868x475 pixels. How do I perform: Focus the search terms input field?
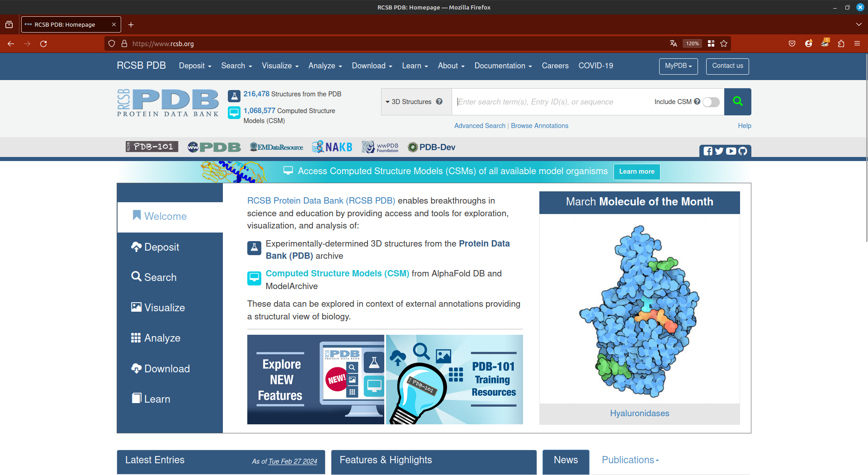pyautogui.click(x=552, y=102)
